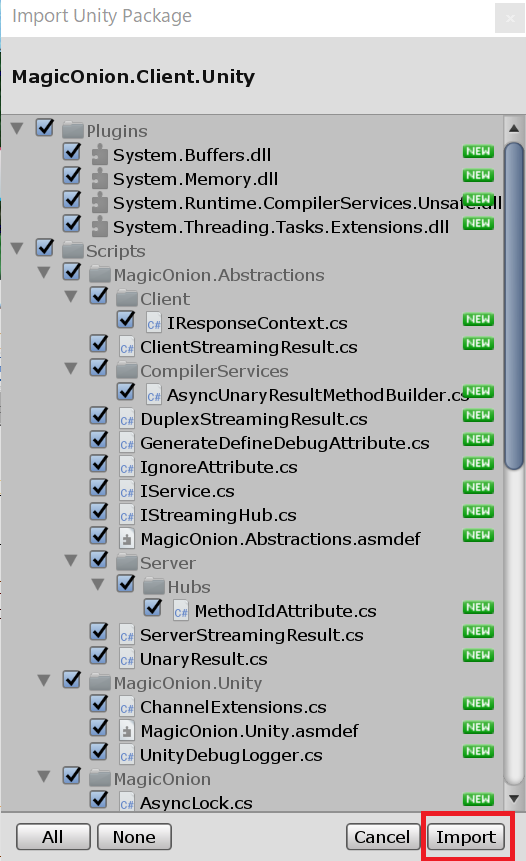Click the Import button
This screenshot has height=861, width=526.
[x=466, y=837]
